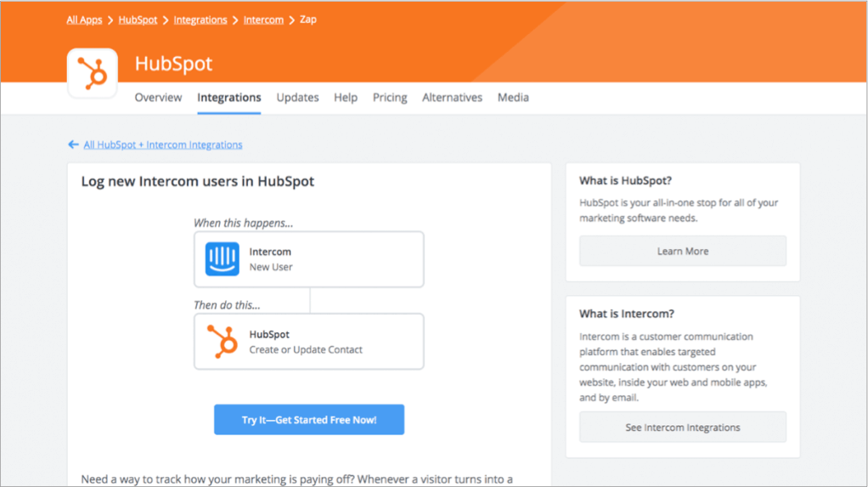The width and height of the screenshot is (868, 487).
Task: Select the Integrations tab
Action: 229,98
